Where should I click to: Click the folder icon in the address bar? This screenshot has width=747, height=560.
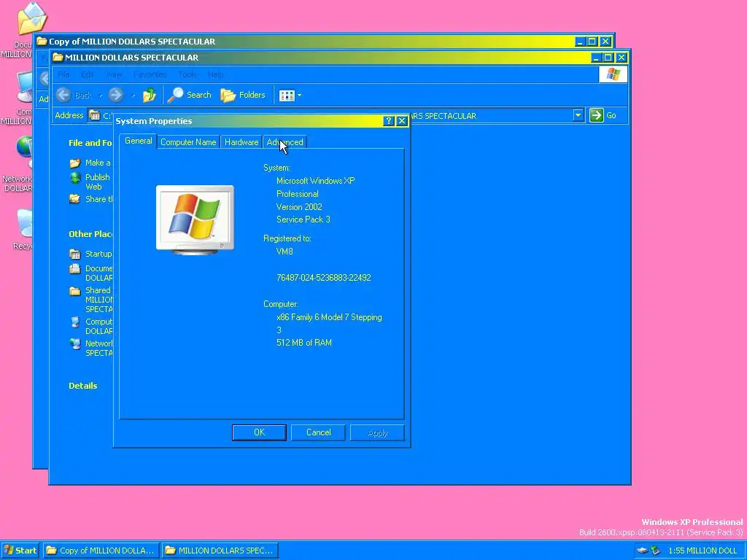click(x=94, y=115)
